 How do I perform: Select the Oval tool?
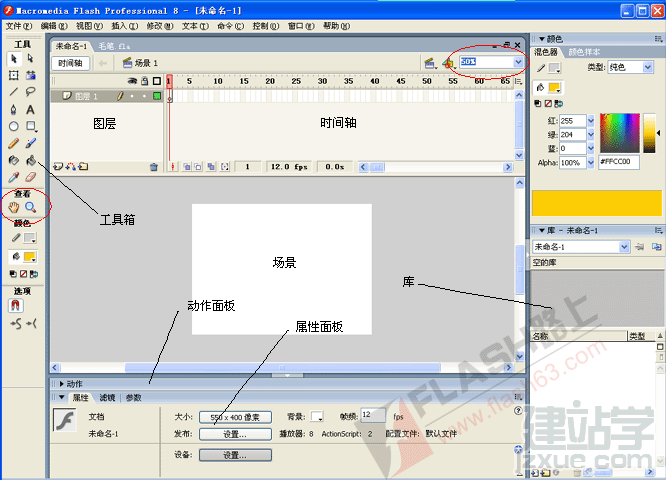point(14,126)
